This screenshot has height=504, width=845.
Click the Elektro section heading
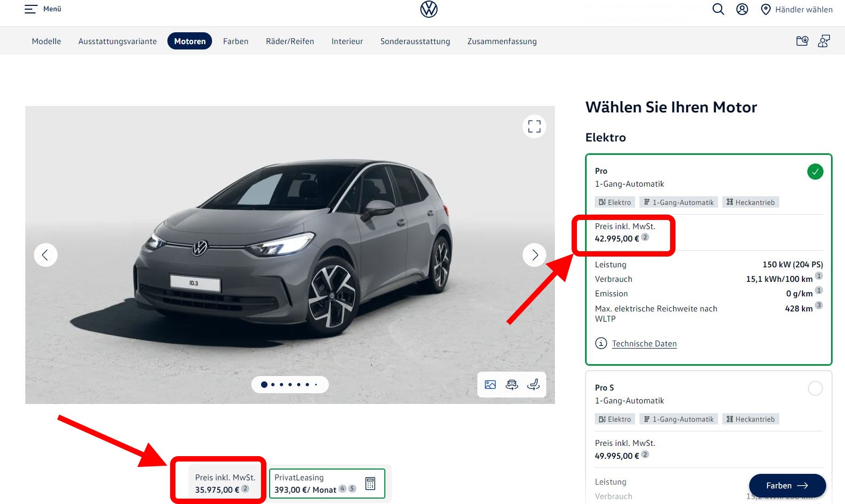click(x=605, y=137)
